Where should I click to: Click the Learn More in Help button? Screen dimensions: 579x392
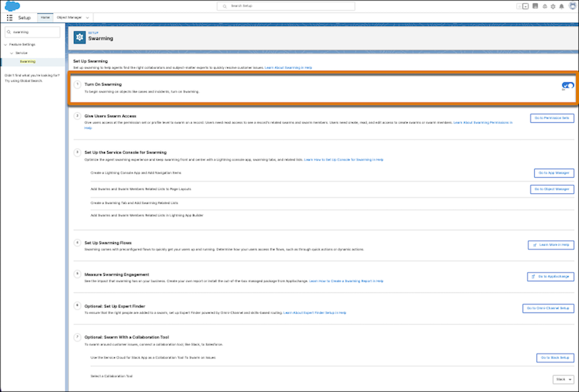(x=551, y=245)
